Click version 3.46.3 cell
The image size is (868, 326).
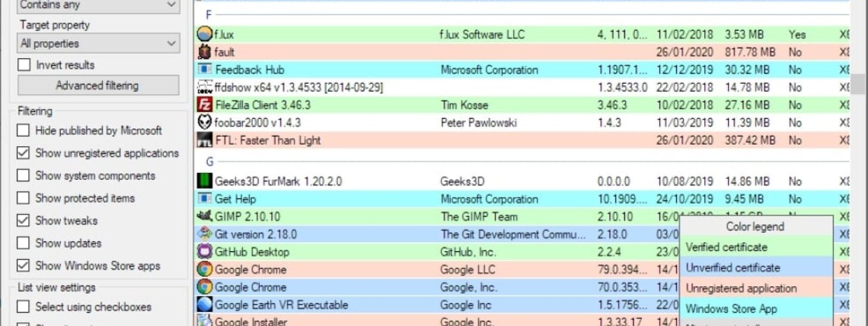click(612, 105)
